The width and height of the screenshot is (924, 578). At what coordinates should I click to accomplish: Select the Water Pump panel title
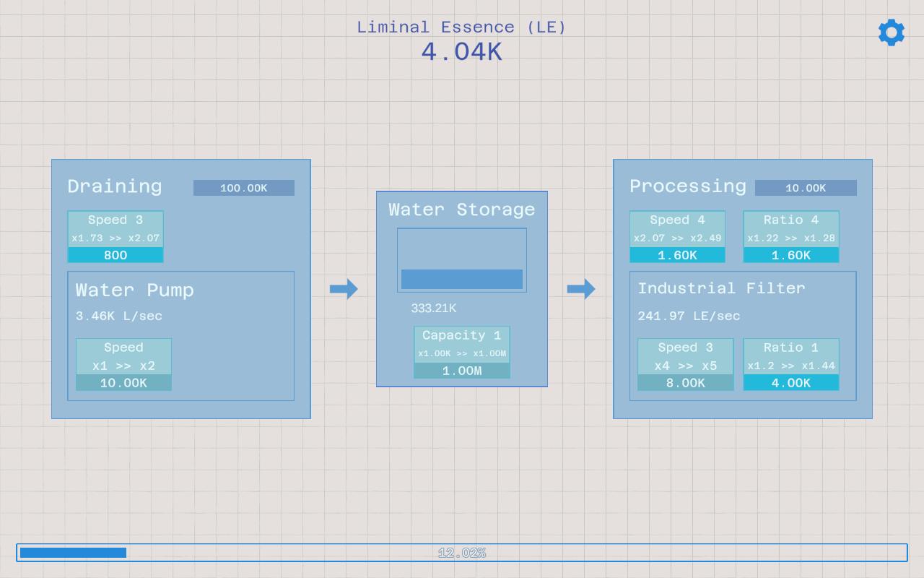click(x=135, y=290)
